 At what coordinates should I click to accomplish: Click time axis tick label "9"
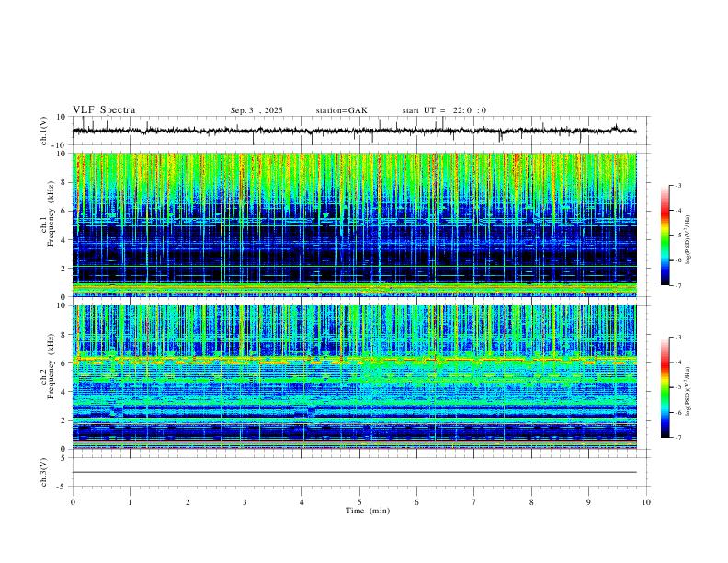tap(588, 502)
